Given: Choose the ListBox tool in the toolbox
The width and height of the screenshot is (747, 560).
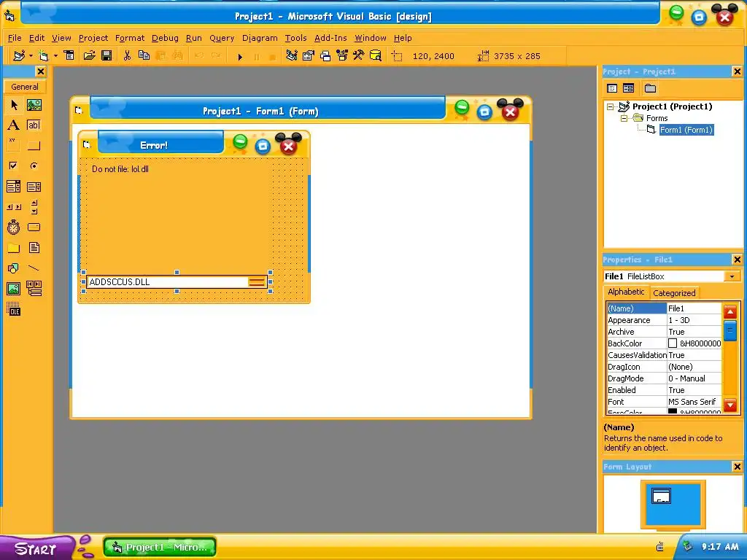Looking at the screenshot, I should [34, 186].
